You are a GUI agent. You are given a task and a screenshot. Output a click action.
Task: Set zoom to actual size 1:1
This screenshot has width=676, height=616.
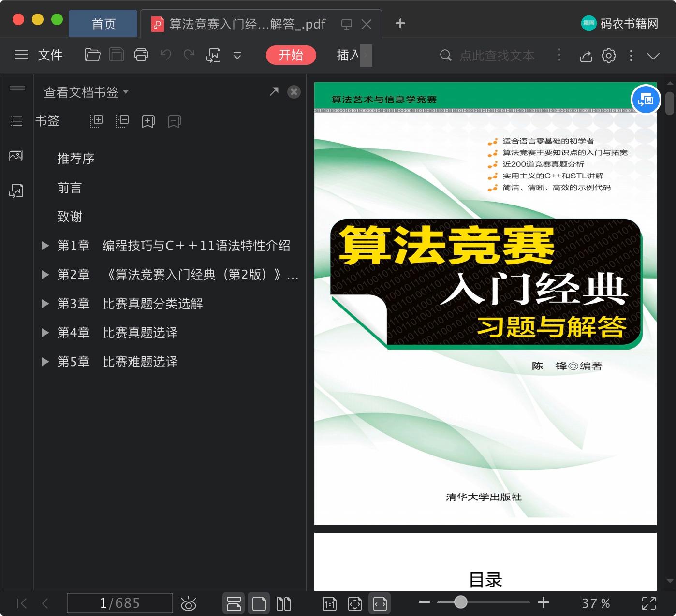coord(330,603)
